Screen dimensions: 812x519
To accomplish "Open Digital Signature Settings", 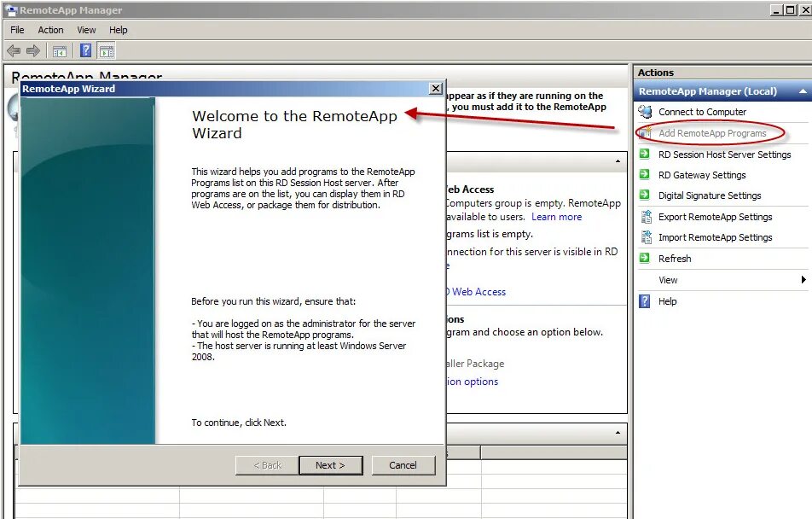I will 710,195.
